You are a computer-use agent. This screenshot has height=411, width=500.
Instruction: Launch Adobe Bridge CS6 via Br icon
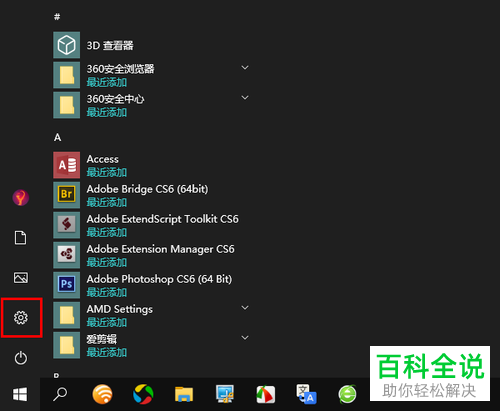(66, 195)
